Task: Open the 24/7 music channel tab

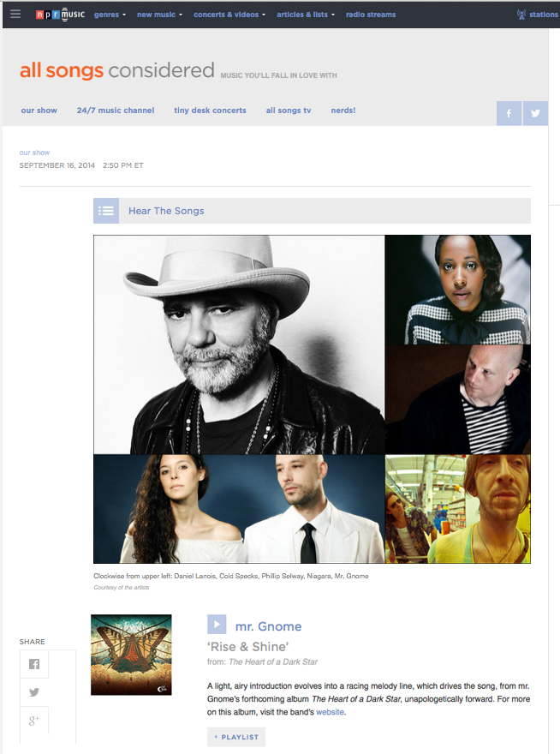Action: coord(116,111)
